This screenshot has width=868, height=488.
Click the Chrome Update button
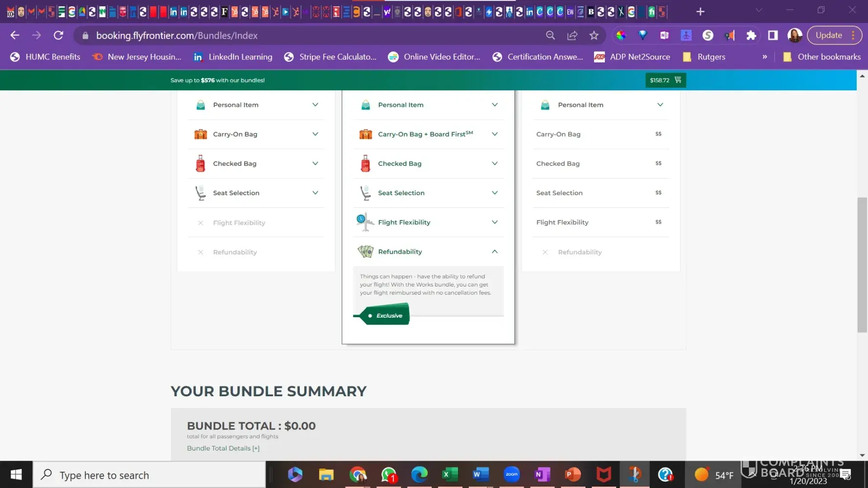click(828, 35)
